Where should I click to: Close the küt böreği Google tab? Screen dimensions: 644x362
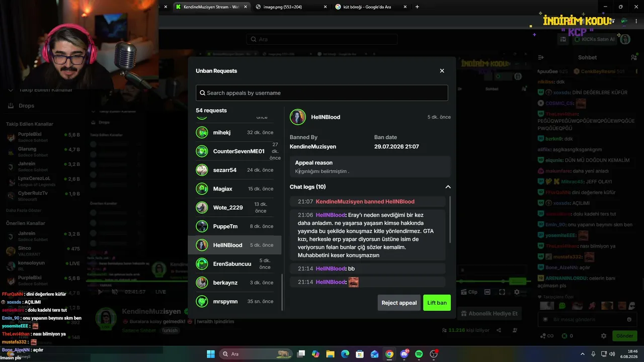point(406,7)
